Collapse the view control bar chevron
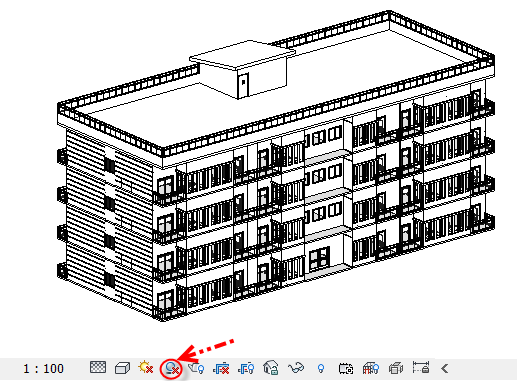 tap(445, 369)
